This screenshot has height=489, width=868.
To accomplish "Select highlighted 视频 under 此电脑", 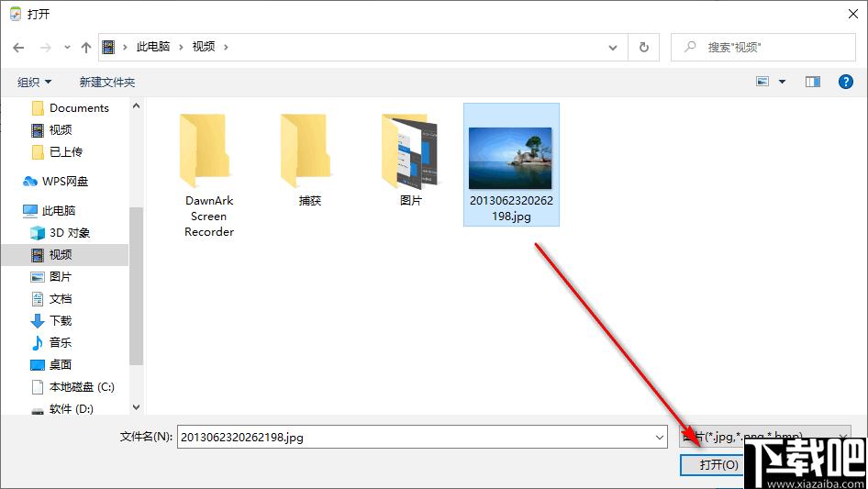I will click(65, 255).
